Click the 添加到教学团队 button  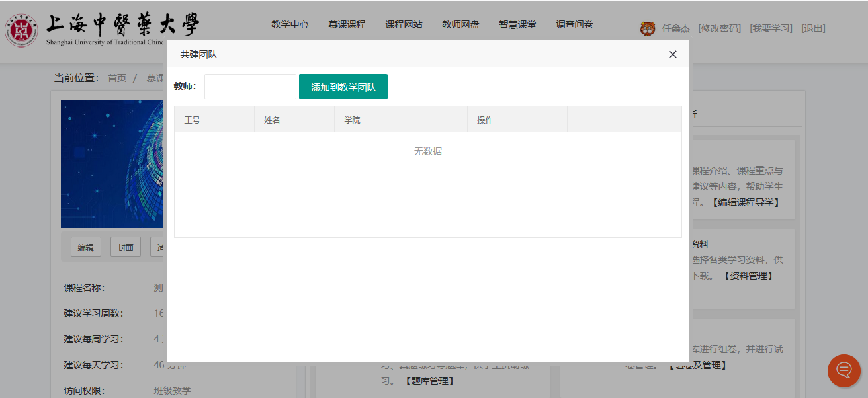tap(343, 87)
